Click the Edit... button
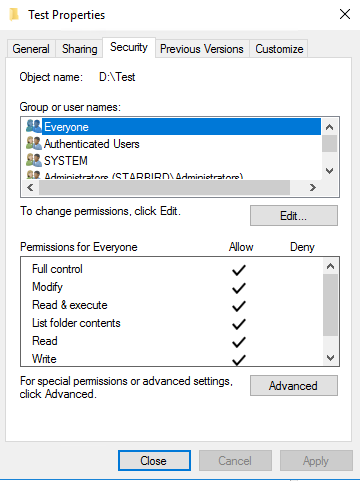The image size is (360, 481). 294,216
